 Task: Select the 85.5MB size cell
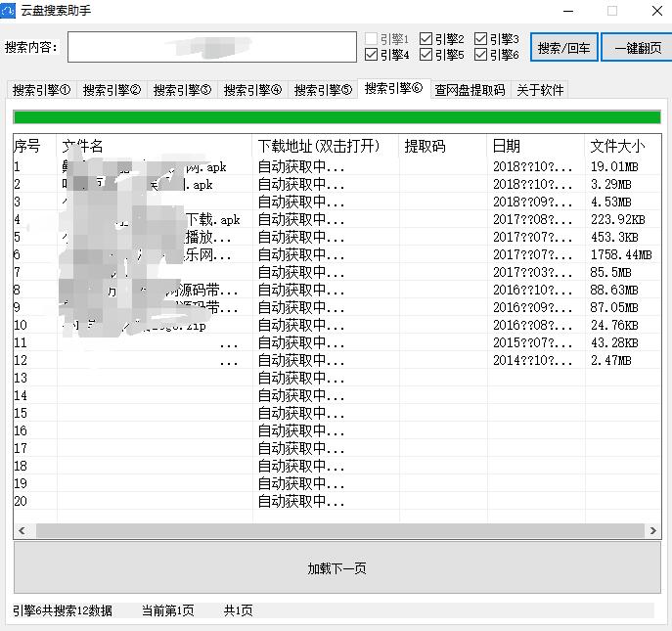[610, 272]
